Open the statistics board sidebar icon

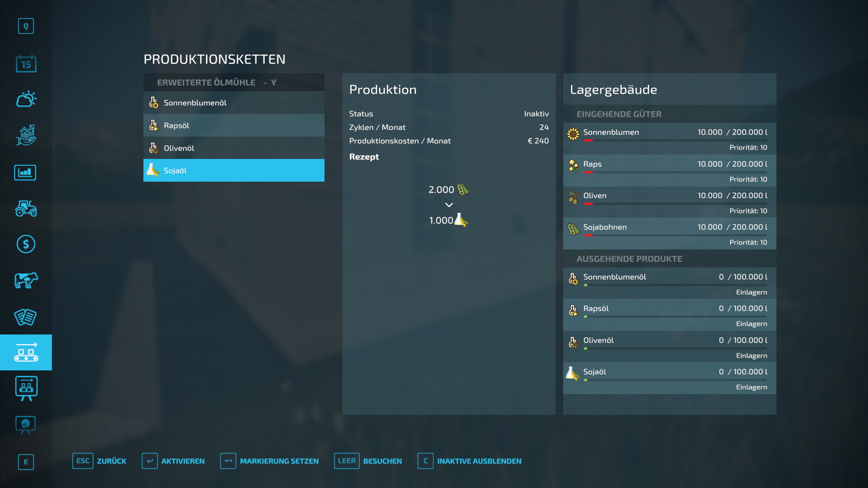point(26,172)
